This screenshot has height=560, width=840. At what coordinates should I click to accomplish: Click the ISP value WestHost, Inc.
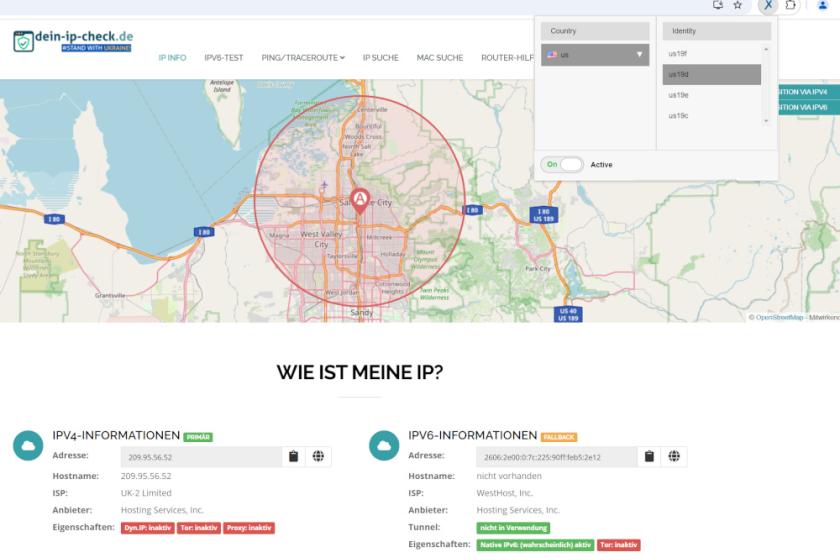(x=505, y=493)
